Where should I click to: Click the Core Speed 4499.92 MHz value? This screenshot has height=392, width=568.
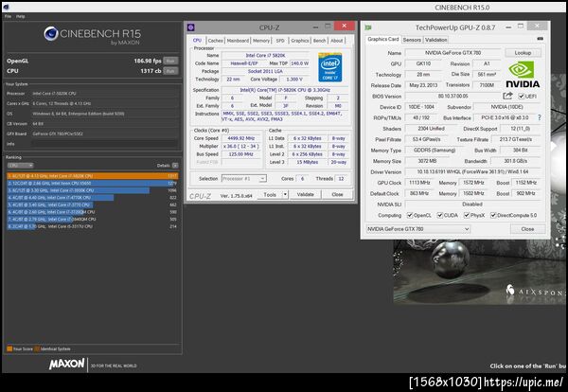coord(240,138)
